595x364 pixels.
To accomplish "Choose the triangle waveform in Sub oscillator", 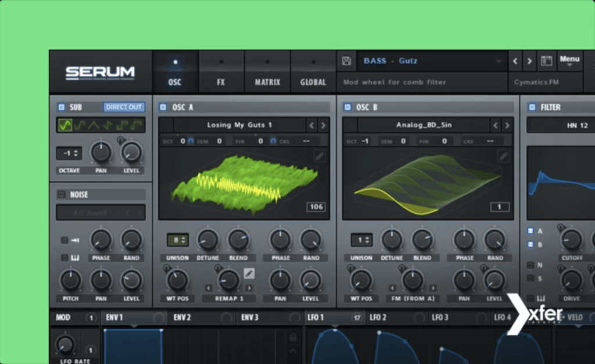I will point(94,125).
